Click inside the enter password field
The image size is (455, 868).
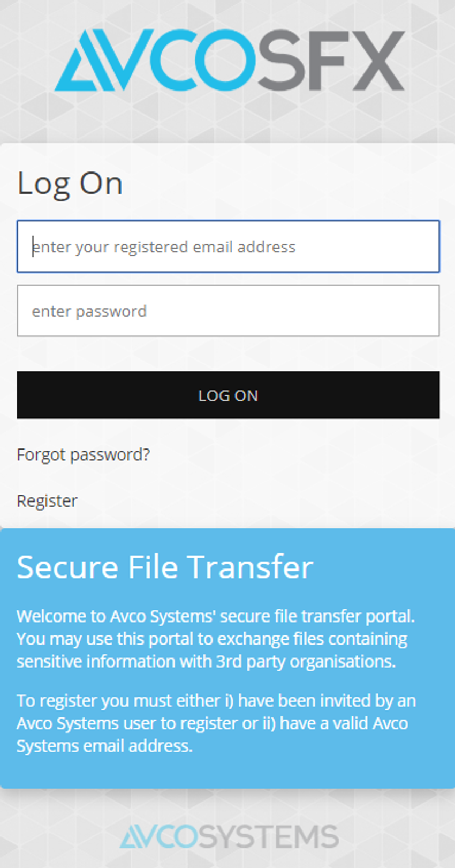tap(228, 311)
